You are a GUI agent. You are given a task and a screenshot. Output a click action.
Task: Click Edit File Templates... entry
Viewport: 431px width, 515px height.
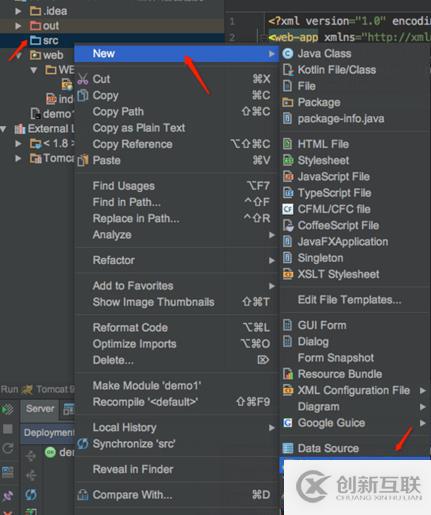pos(349,300)
